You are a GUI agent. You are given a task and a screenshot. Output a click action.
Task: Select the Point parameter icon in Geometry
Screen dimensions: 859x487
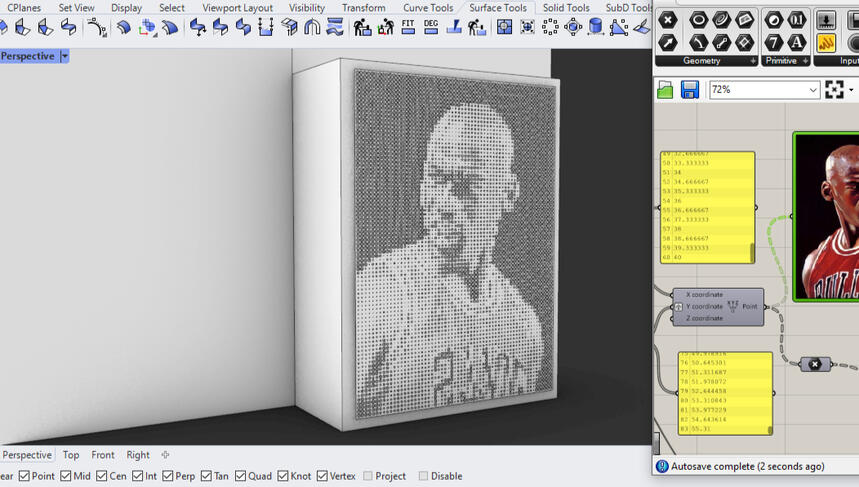[x=667, y=21]
